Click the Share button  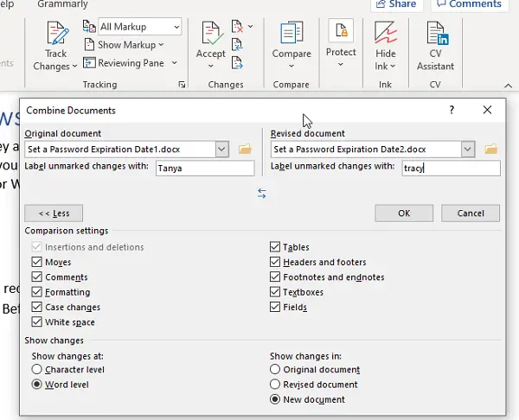pyautogui.click(x=396, y=4)
